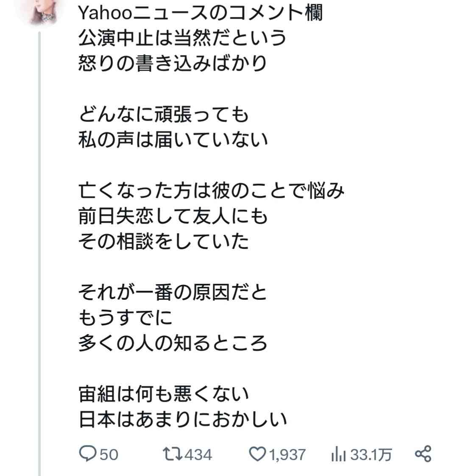
Task: Tap the share icon at bottom right
Action: coord(423,454)
